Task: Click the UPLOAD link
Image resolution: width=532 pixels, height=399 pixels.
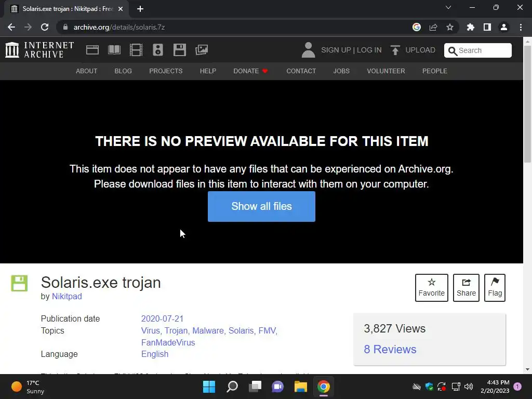Action: pos(420,50)
